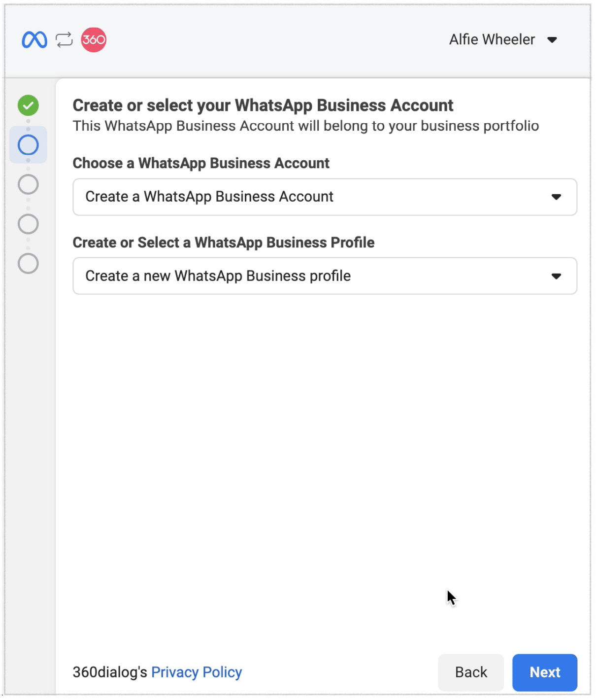Select the current blue step circle
596x700 pixels.
pos(28,145)
